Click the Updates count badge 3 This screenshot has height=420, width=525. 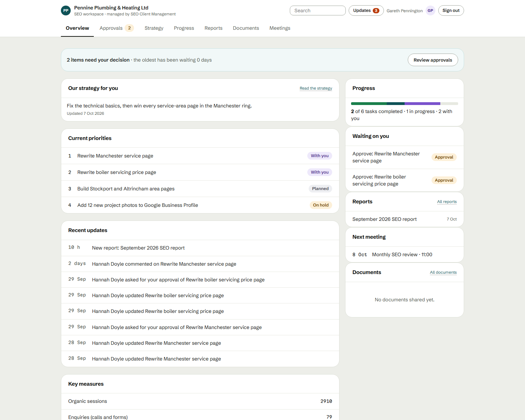tap(376, 10)
